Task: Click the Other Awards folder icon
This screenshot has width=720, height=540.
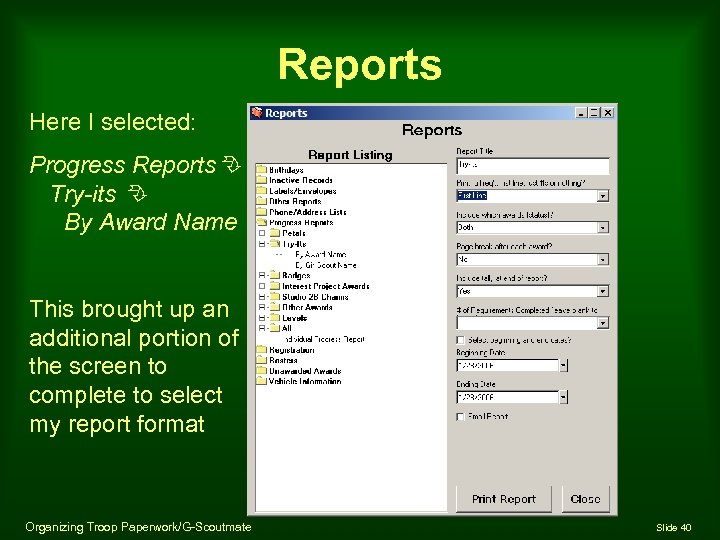Action: tap(275, 307)
